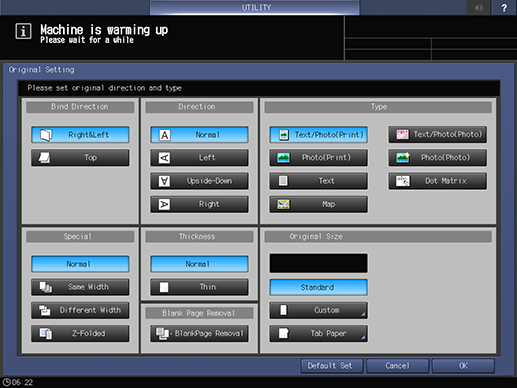Viewport: 517px width, 388px height.
Task: Click the Default Set button
Action: click(x=332, y=366)
